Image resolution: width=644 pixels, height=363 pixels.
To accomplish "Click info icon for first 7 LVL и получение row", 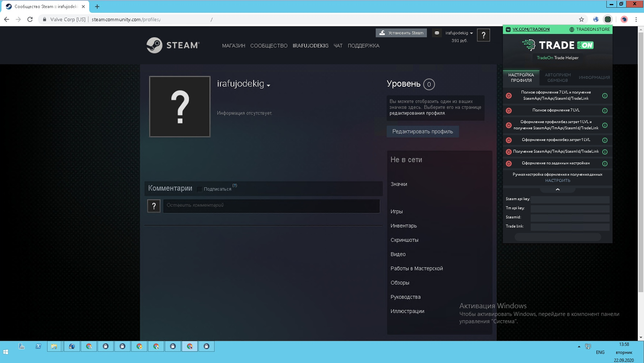I will (605, 96).
